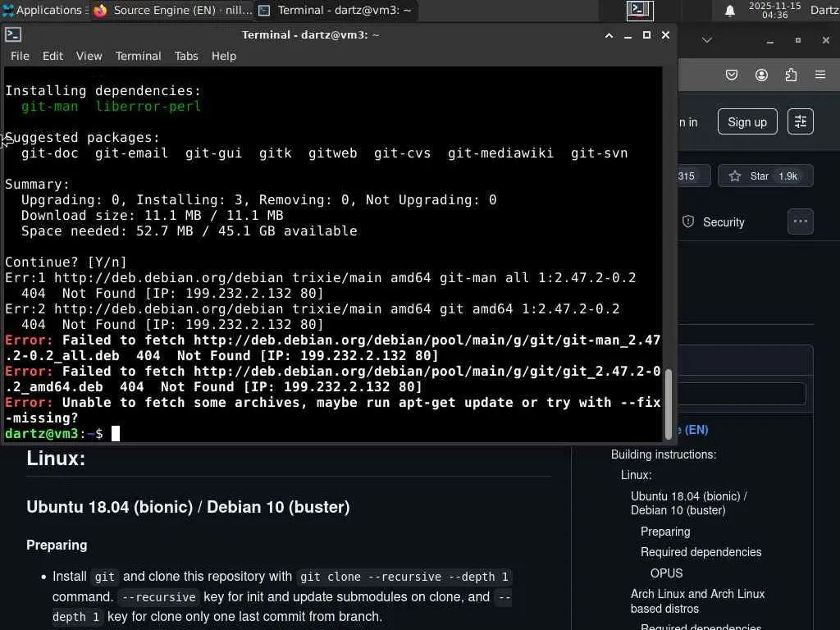
Task: Go to Arch Linux based distros outline entry
Action: point(697,601)
